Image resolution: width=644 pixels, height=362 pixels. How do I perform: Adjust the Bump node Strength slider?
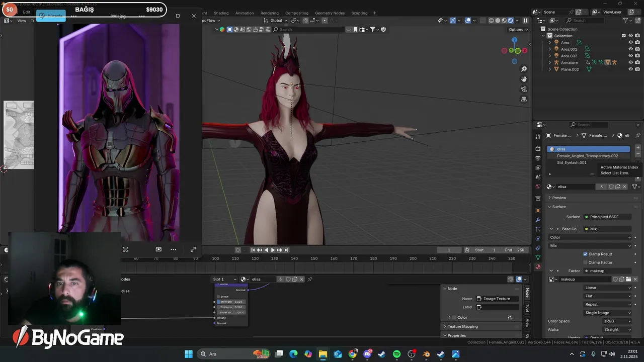click(231, 302)
